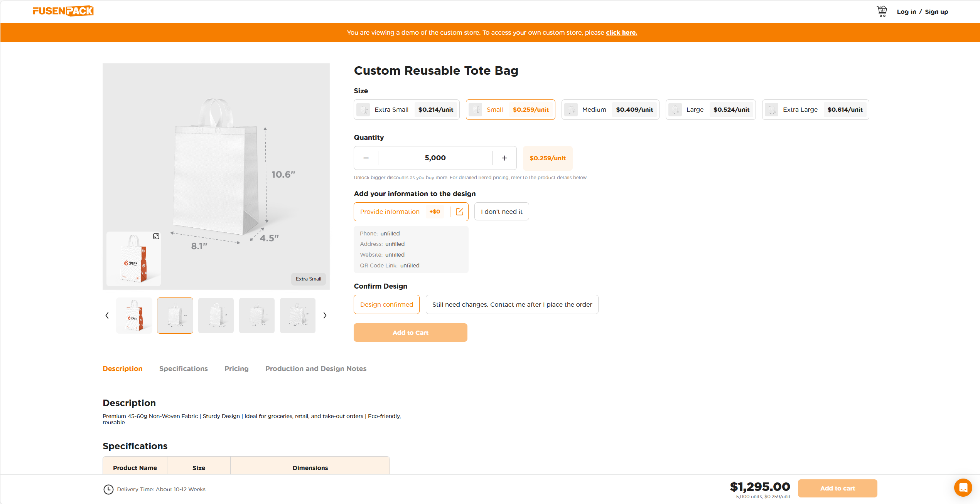Open the Specifications tab
The height and width of the screenshot is (504, 980).
183,369
